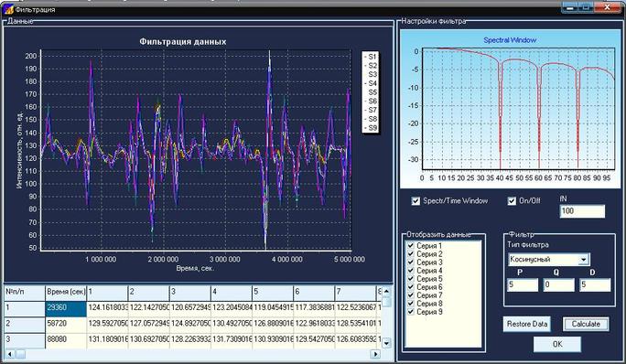The height and width of the screenshot is (364, 626).
Task: Uncheck Серия 2 in the display list
Action: point(410,254)
